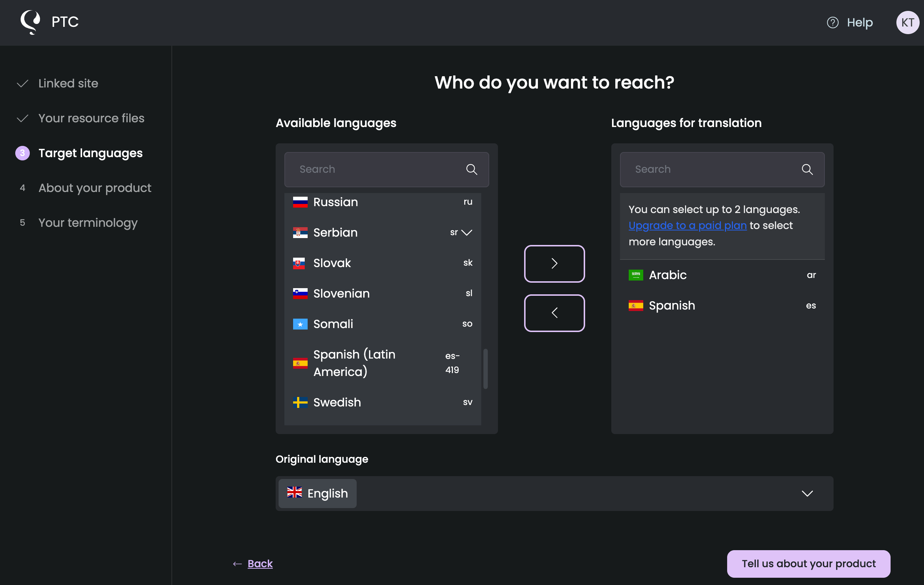Image resolution: width=924 pixels, height=585 pixels.
Task: Click the Serbian flag icon
Action: pyautogui.click(x=300, y=233)
